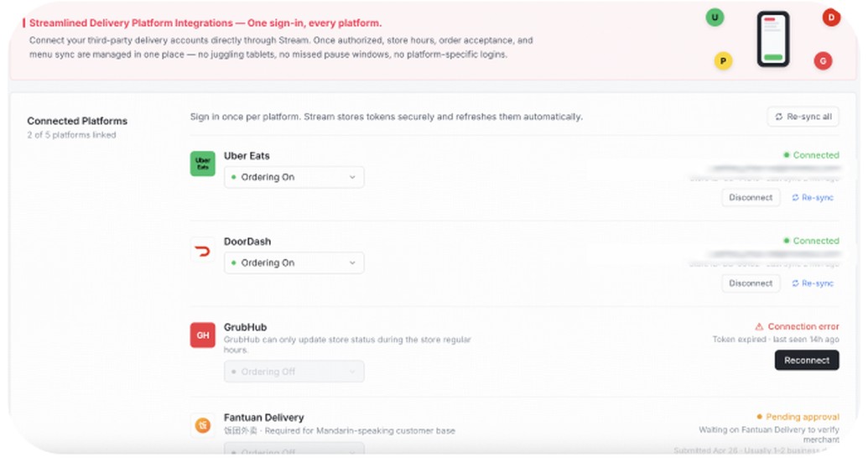Click the yellow P circle badge
Viewport: 868px width, 473px height.
pyautogui.click(x=723, y=61)
